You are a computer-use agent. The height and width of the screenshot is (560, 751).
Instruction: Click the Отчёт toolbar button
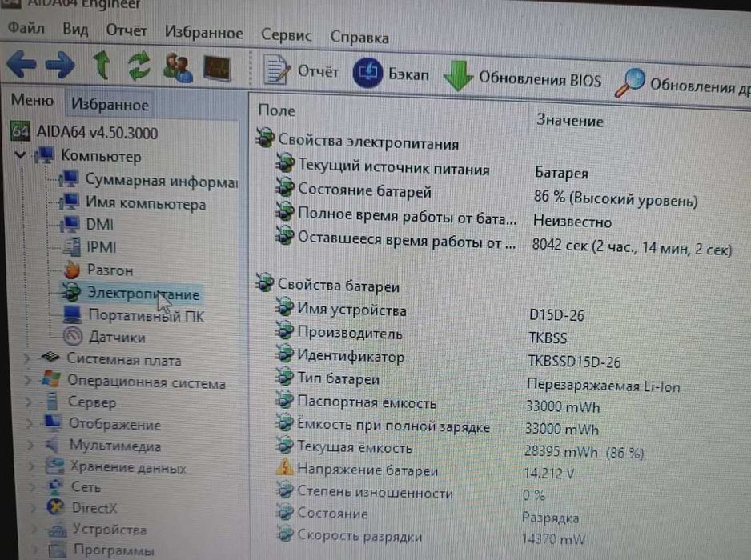(x=300, y=71)
